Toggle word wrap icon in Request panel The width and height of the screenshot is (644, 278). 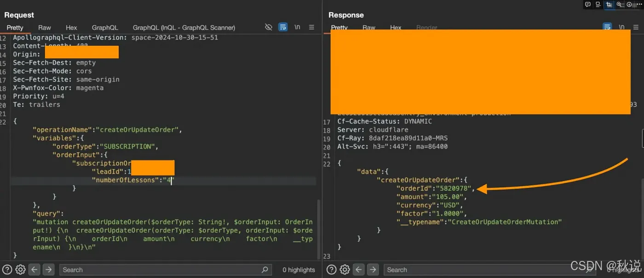tap(283, 27)
